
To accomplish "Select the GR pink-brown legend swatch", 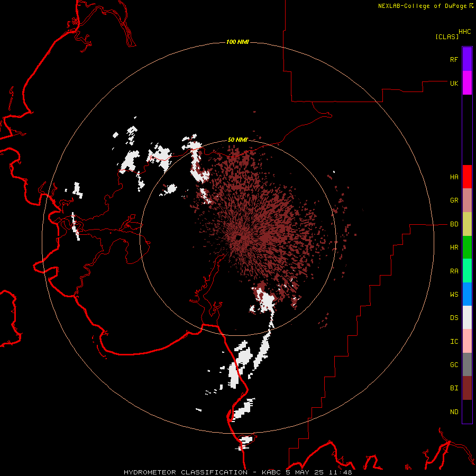I will click(467, 200).
